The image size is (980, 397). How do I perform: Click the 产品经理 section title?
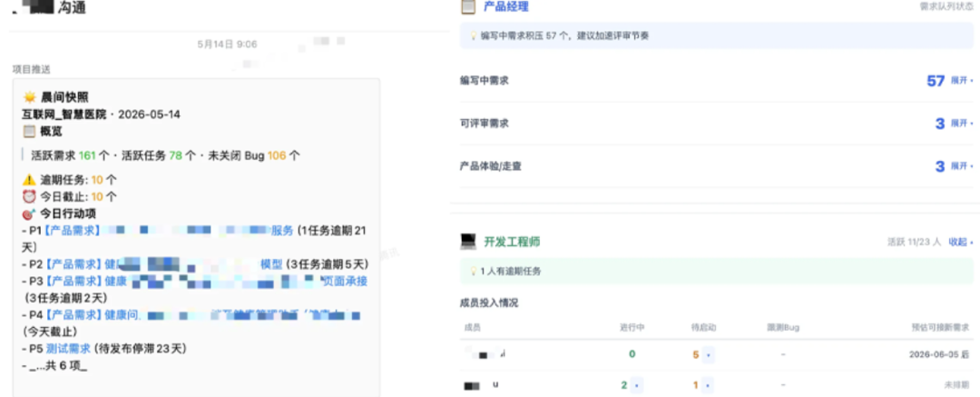tap(506, 7)
